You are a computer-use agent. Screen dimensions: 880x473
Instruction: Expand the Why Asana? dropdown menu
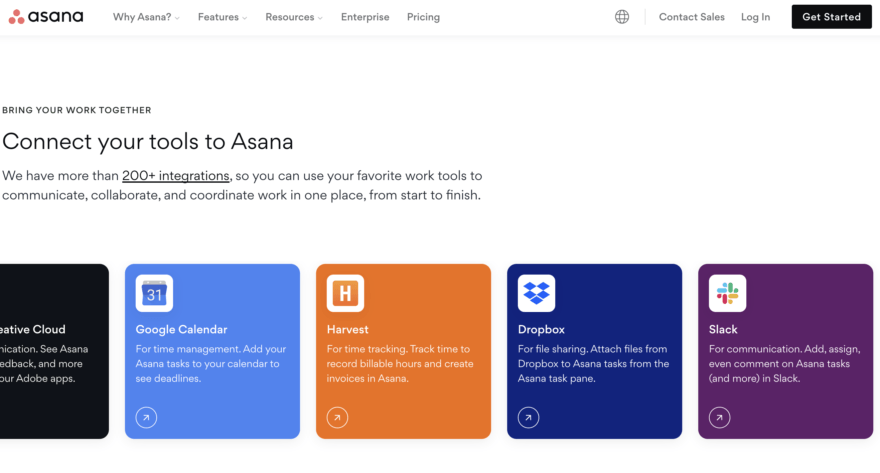click(x=146, y=17)
